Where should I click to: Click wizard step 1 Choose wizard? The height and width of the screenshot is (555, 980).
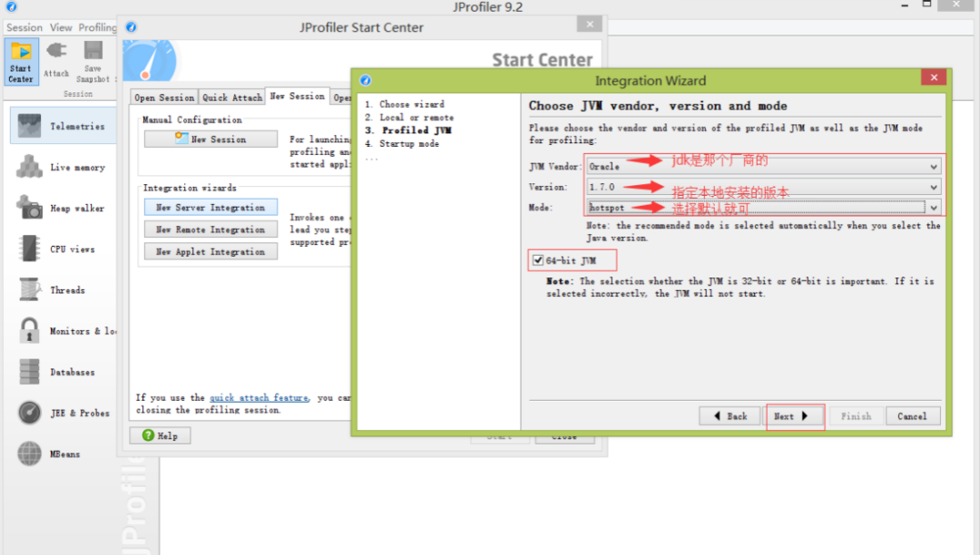[x=405, y=104]
